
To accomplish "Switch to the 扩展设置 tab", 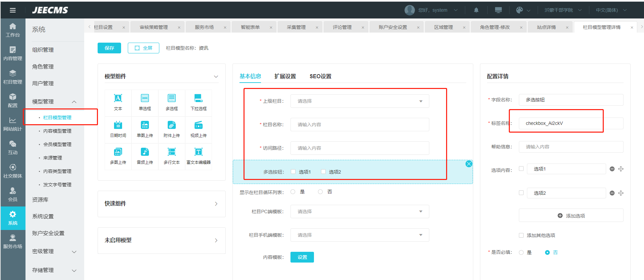I will click(285, 76).
